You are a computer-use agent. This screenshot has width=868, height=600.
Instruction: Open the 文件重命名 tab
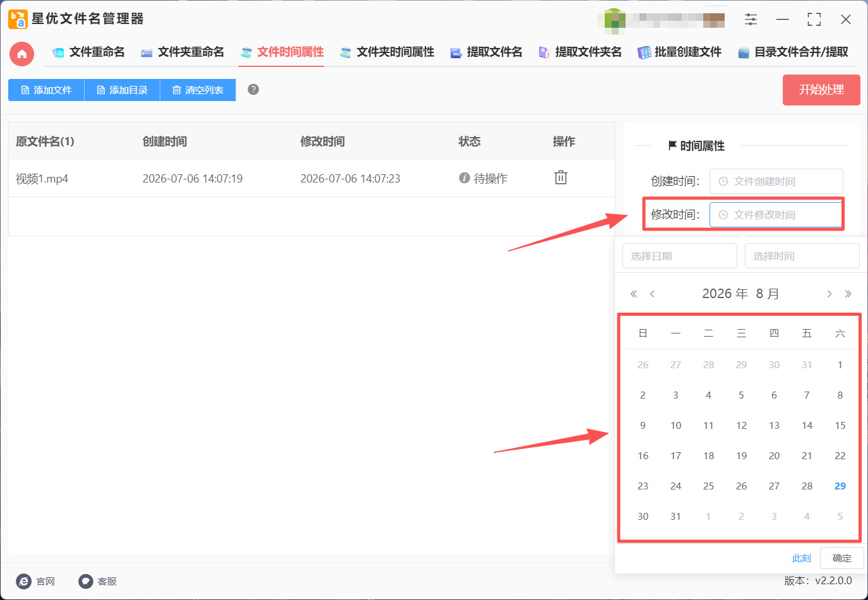[x=88, y=52]
